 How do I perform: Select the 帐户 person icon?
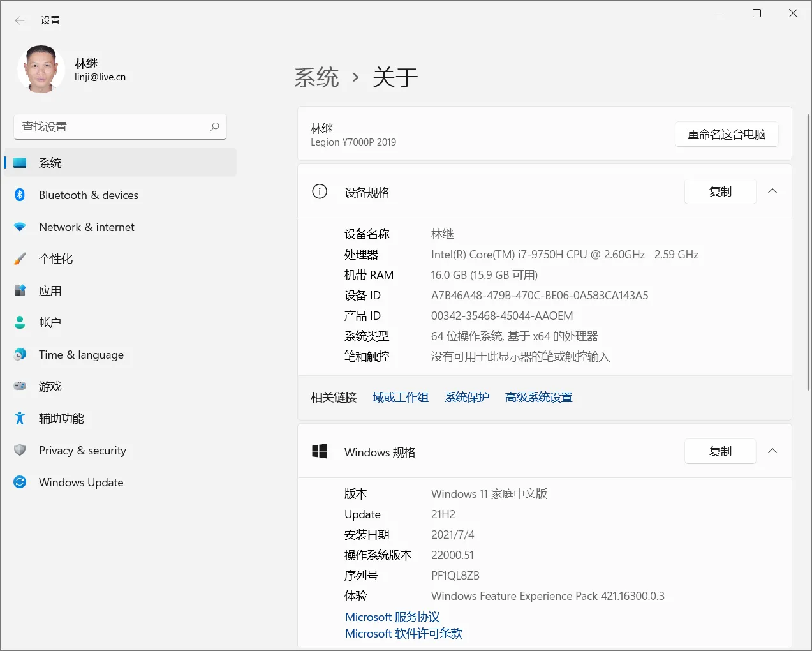20,322
